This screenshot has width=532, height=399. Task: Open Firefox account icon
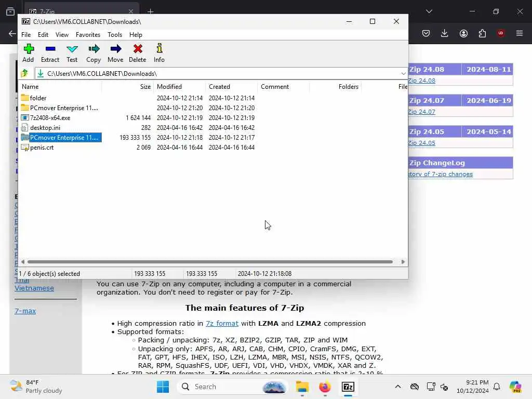click(463, 33)
